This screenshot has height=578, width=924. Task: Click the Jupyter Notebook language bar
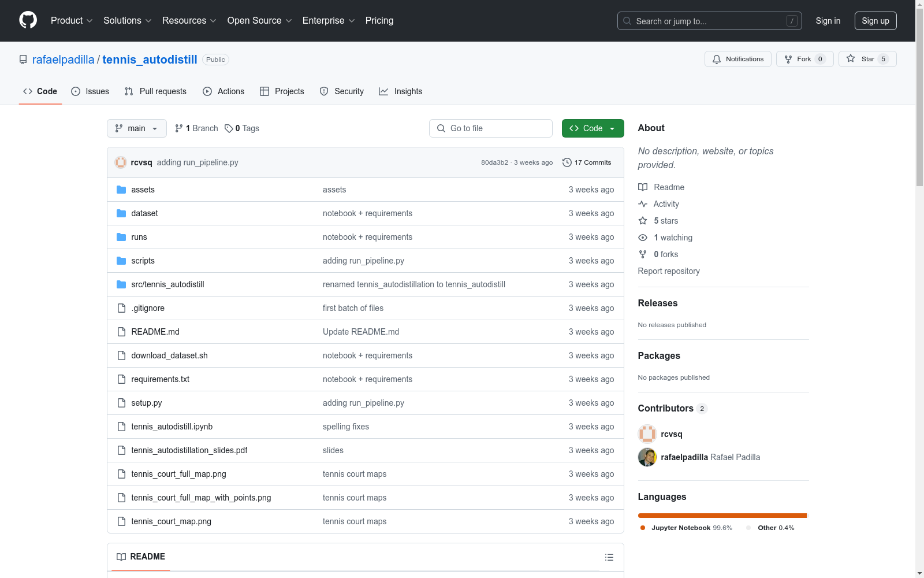click(722, 516)
